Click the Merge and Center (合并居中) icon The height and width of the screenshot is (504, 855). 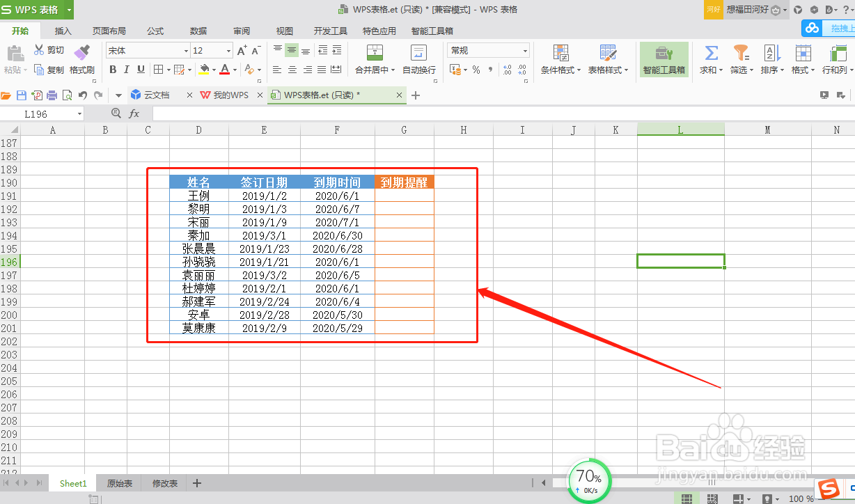pos(375,53)
